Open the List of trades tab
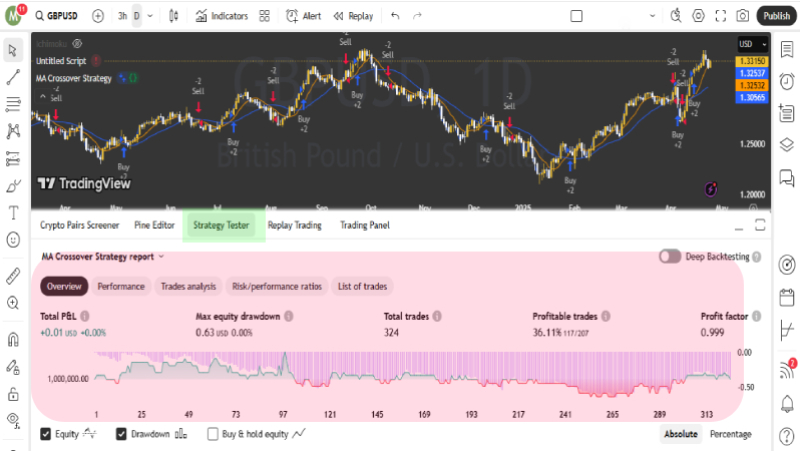Image resolution: width=800 pixels, height=451 pixels. [x=362, y=286]
